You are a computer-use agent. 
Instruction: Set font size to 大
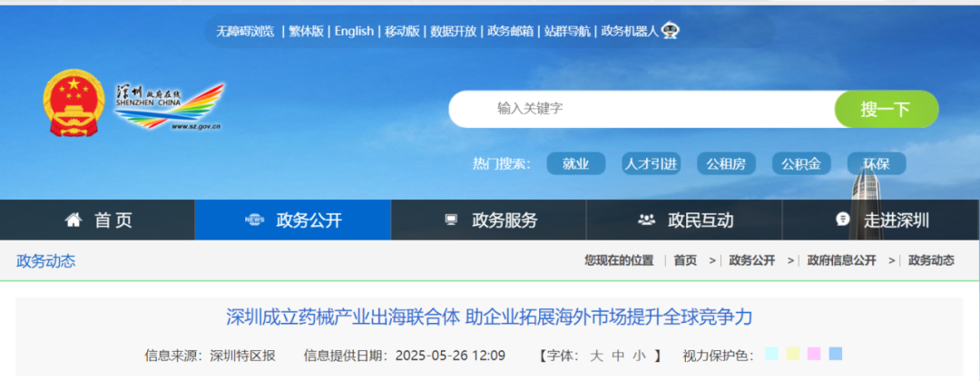[x=596, y=356]
